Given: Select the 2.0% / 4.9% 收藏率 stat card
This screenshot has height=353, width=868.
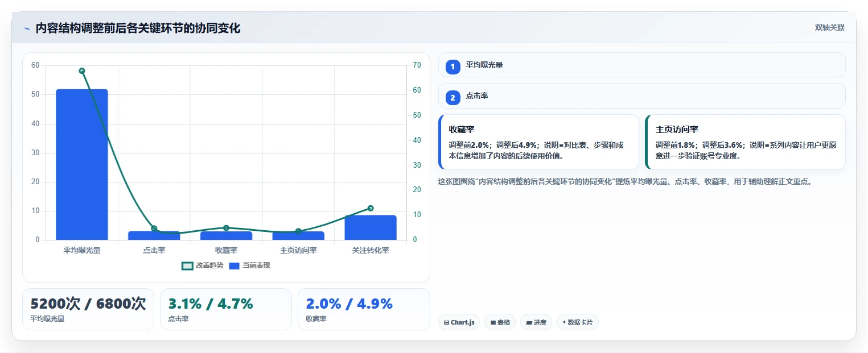Looking at the screenshot, I should pyautogui.click(x=364, y=309).
